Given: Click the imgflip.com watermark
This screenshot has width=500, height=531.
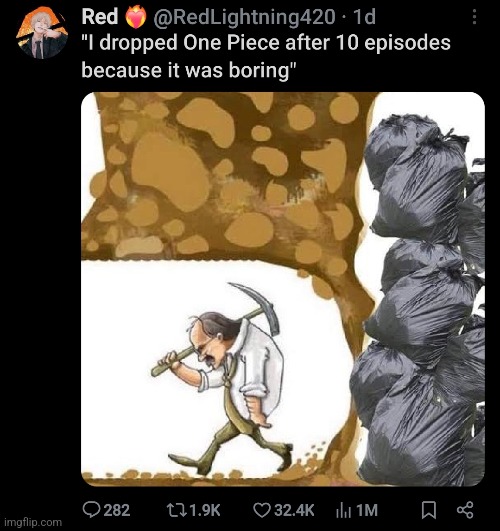Looking at the screenshot, I should click(x=34, y=522).
